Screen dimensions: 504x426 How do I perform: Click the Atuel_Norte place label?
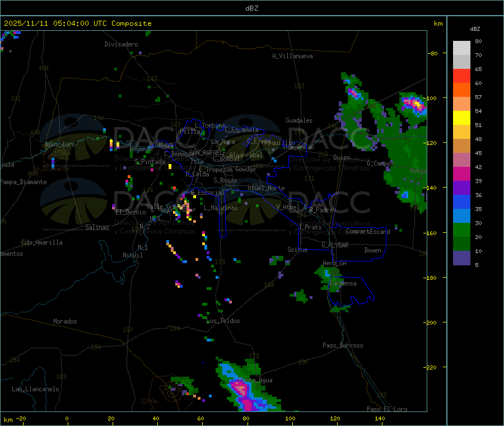(266, 188)
